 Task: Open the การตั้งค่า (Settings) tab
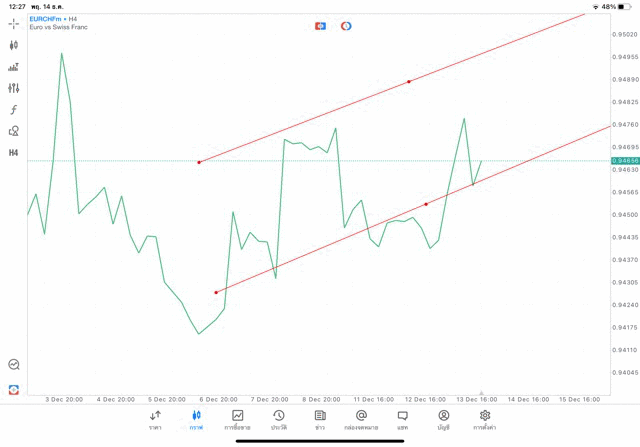(485, 420)
